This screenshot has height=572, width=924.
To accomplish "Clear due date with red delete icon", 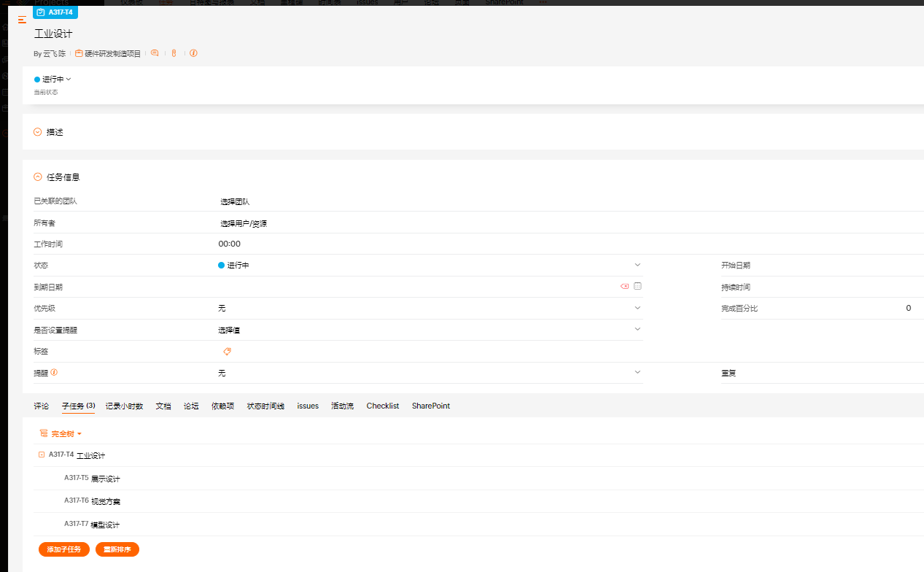I will 624,287.
